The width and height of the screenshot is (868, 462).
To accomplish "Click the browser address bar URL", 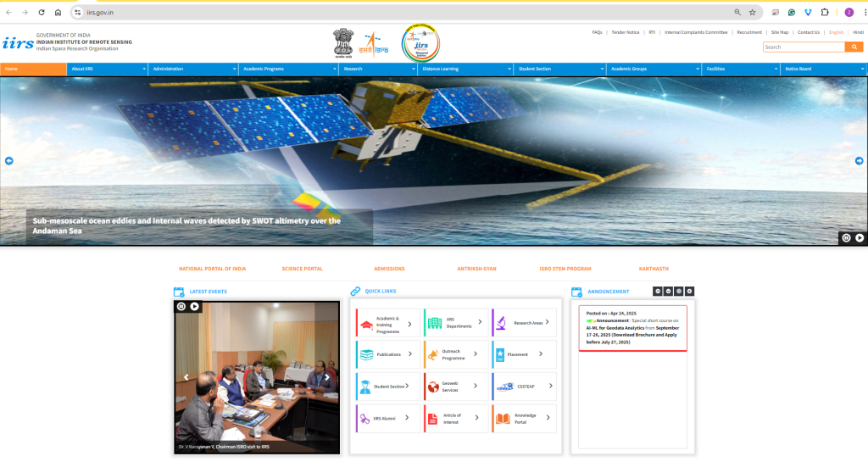I will [100, 12].
